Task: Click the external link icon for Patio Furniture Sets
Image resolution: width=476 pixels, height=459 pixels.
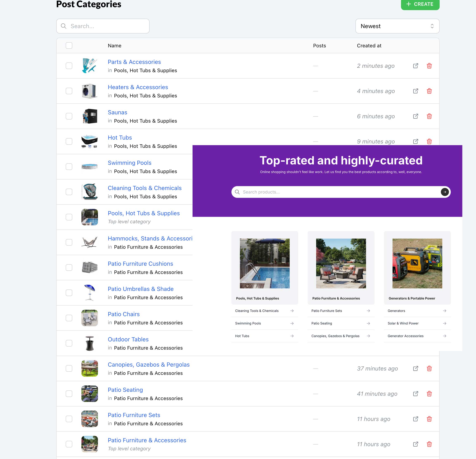Action: [416, 419]
